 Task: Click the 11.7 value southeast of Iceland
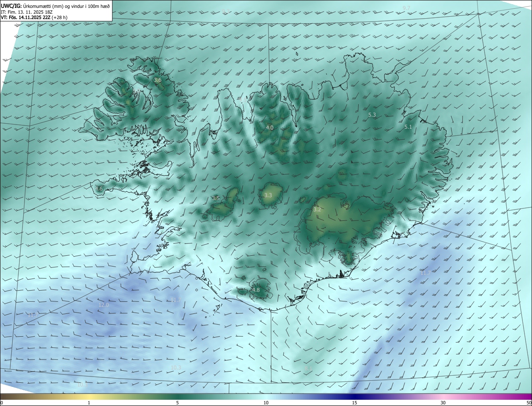click(425, 273)
